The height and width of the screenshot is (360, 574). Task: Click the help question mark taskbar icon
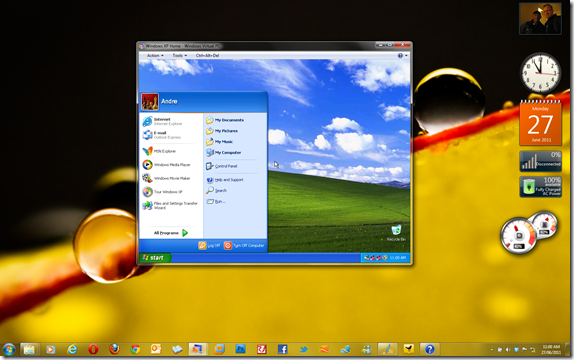coord(429,349)
